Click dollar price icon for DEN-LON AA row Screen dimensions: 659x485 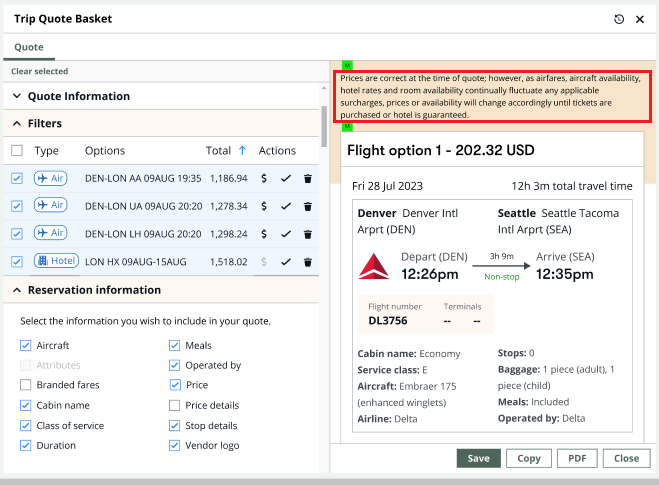[264, 178]
